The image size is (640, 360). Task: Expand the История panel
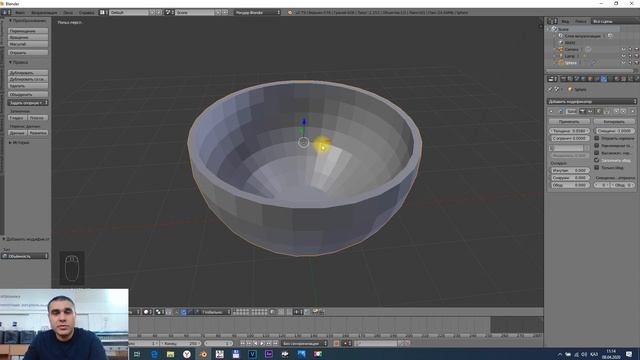tap(19, 142)
